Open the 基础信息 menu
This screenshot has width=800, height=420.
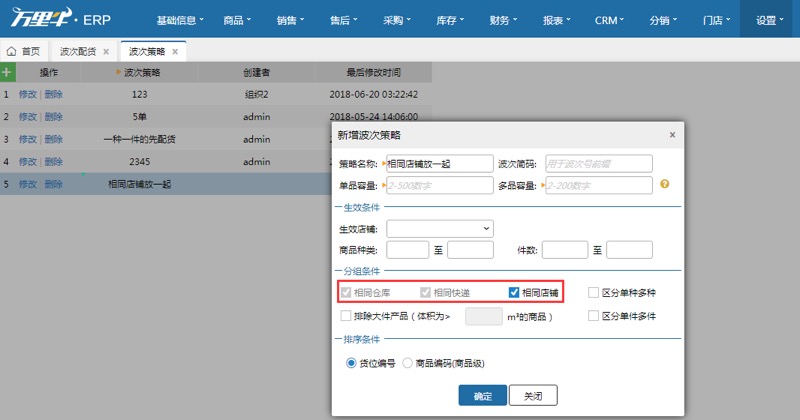(180, 20)
